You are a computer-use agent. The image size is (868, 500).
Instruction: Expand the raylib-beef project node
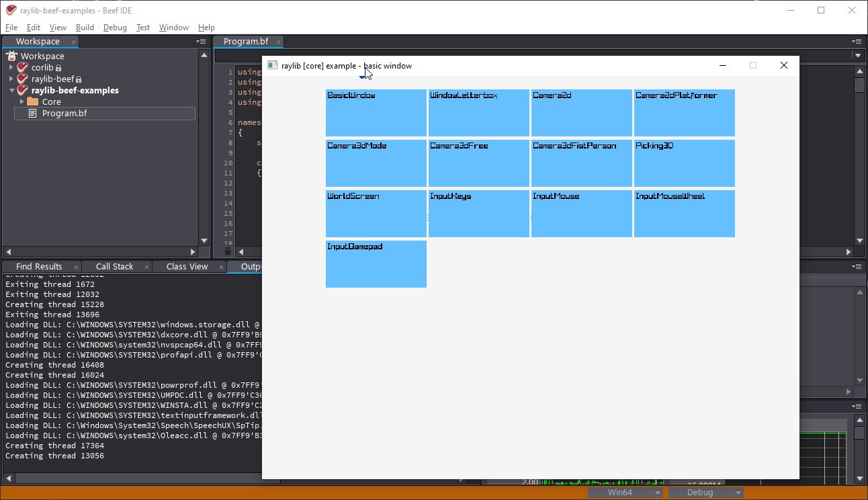pos(11,79)
